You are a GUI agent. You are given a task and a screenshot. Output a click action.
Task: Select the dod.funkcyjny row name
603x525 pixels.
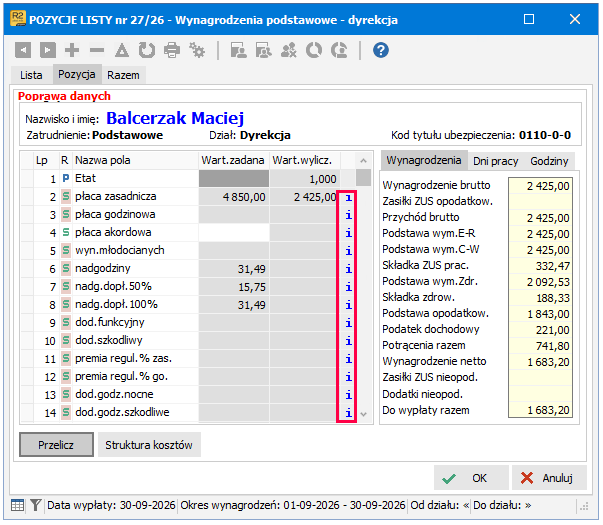[x=110, y=322]
